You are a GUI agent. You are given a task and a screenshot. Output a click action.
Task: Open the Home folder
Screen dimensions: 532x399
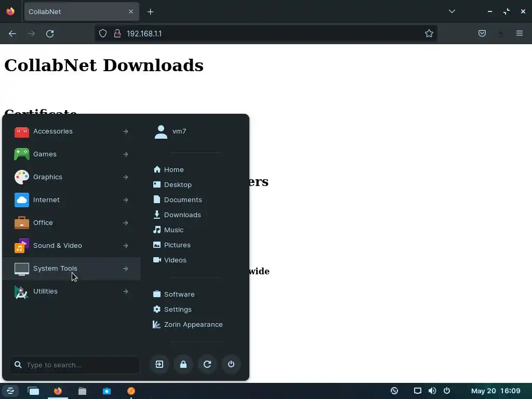[x=169, y=170]
